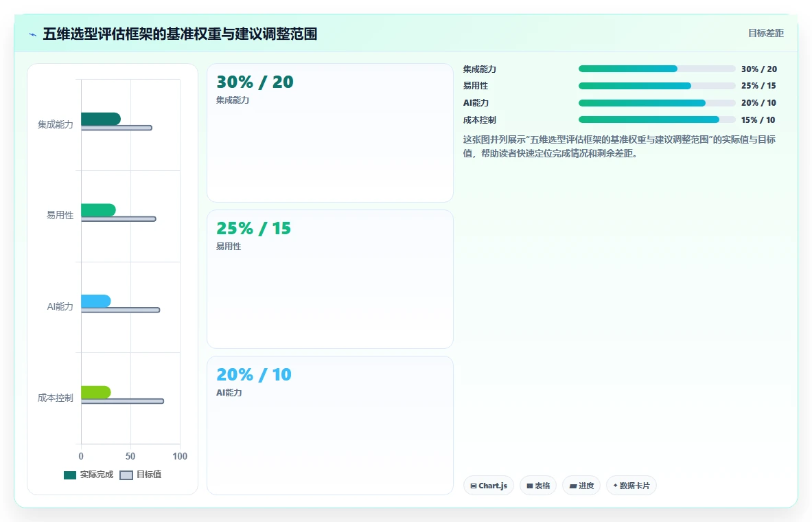
Task: Click the dark green 集成能力 chart bar
Action: (x=101, y=119)
